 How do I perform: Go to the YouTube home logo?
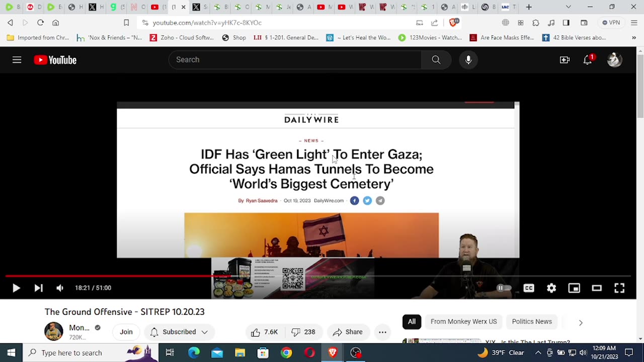[x=55, y=60]
